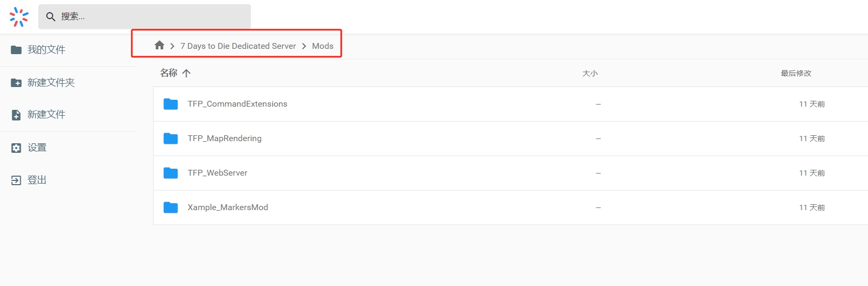
Task: Create a folder with 新建文件夹
Action: tap(51, 83)
